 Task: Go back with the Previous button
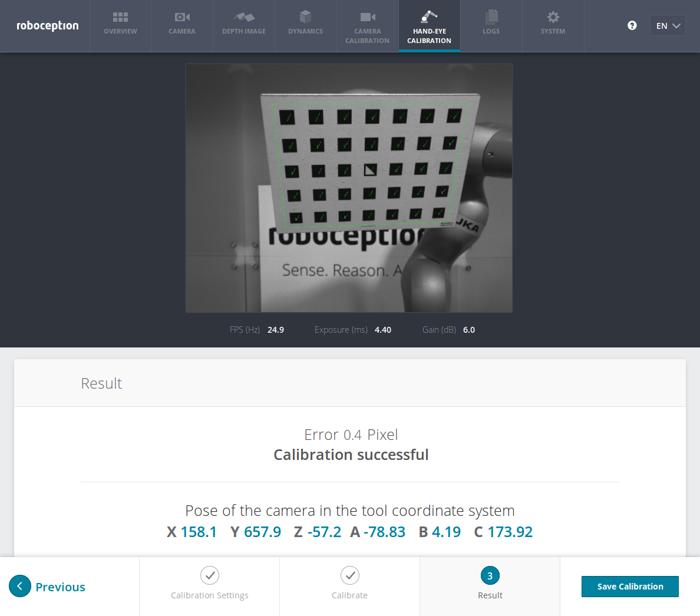pyautogui.click(x=47, y=587)
